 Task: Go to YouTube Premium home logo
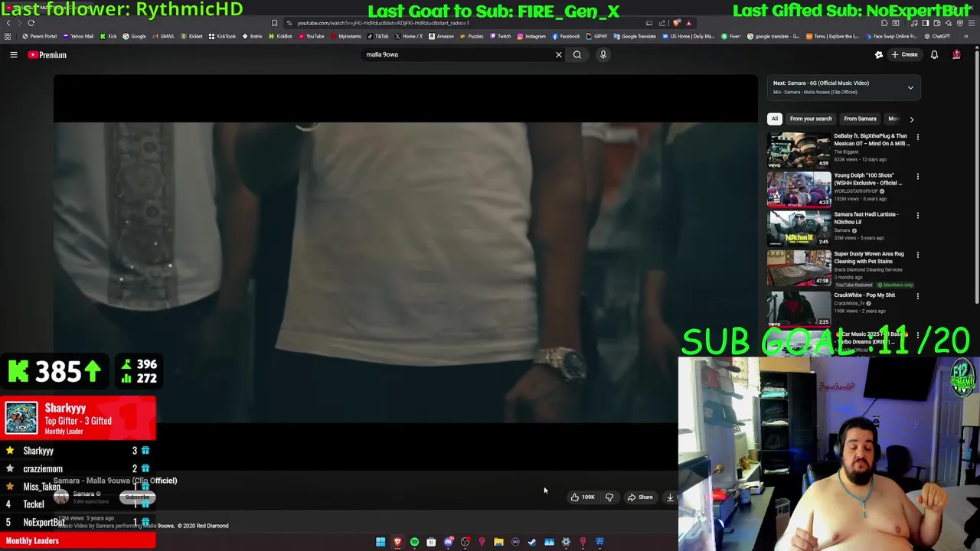click(x=47, y=54)
